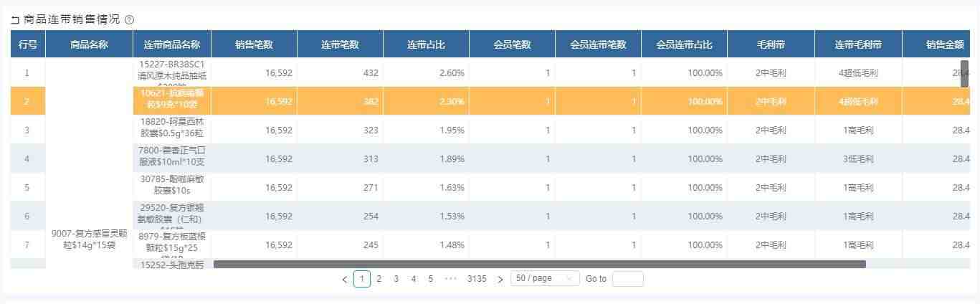This screenshot has height=304, width=980.
Task: Click 3低毛利 in row 4
Action: (x=858, y=159)
